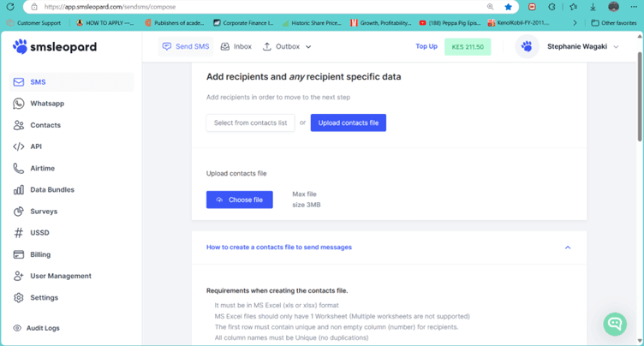Open Contacts from the sidebar icon
644x346 pixels.
tap(19, 125)
